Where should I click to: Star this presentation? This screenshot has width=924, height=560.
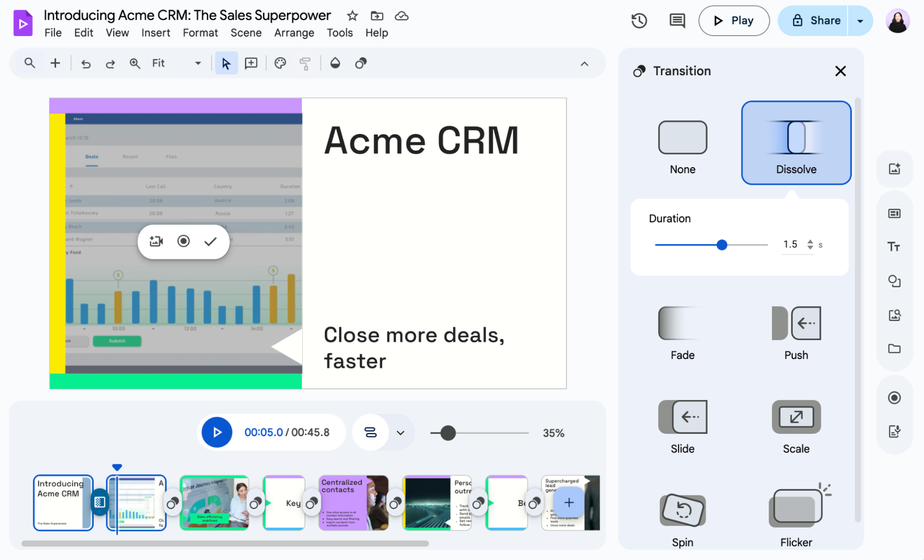click(x=352, y=16)
